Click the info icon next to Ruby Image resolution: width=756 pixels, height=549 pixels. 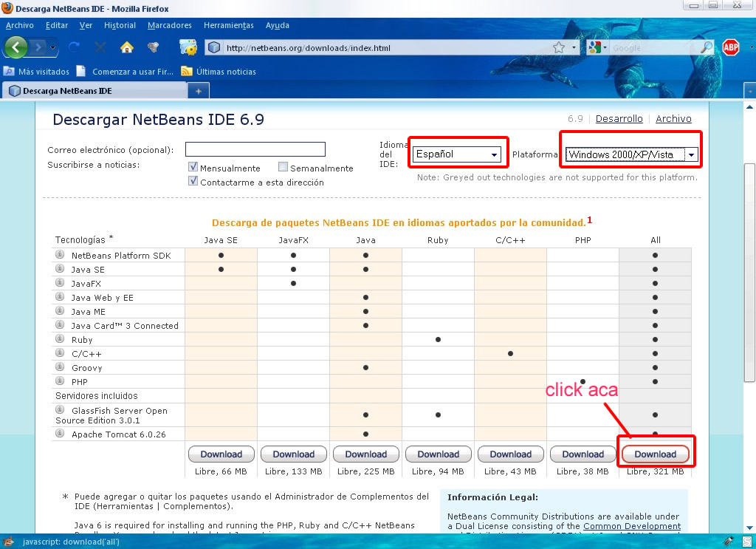coord(59,339)
